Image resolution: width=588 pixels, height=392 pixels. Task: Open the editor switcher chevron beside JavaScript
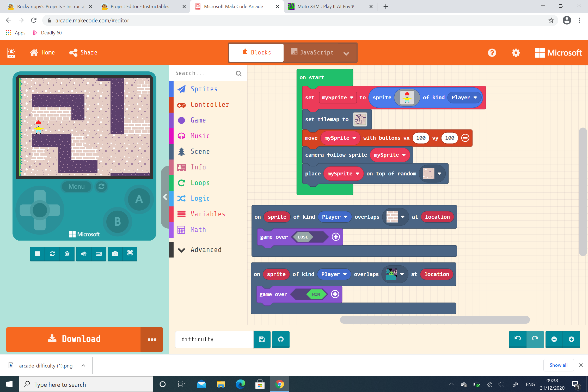tap(346, 53)
